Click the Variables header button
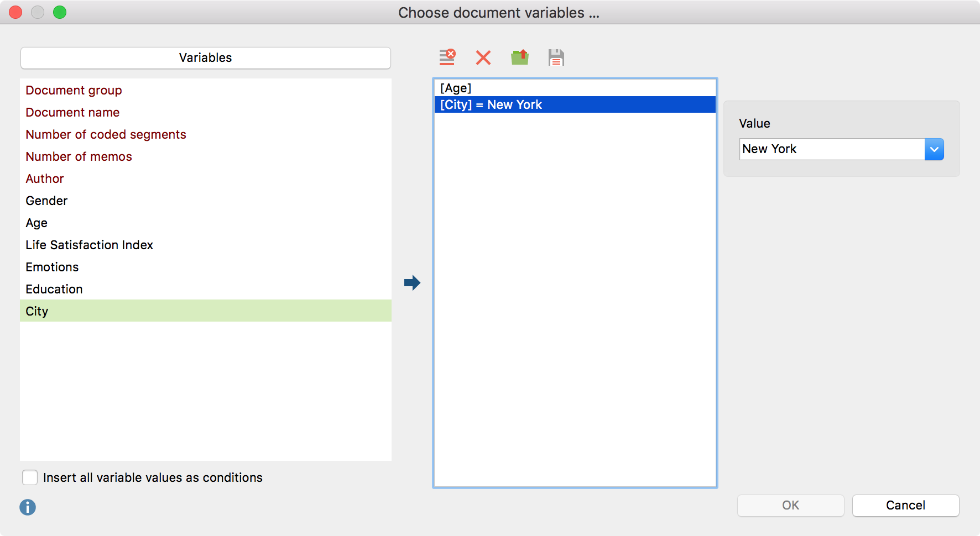The height and width of the screenshot is (536, 980). point(205,58)
